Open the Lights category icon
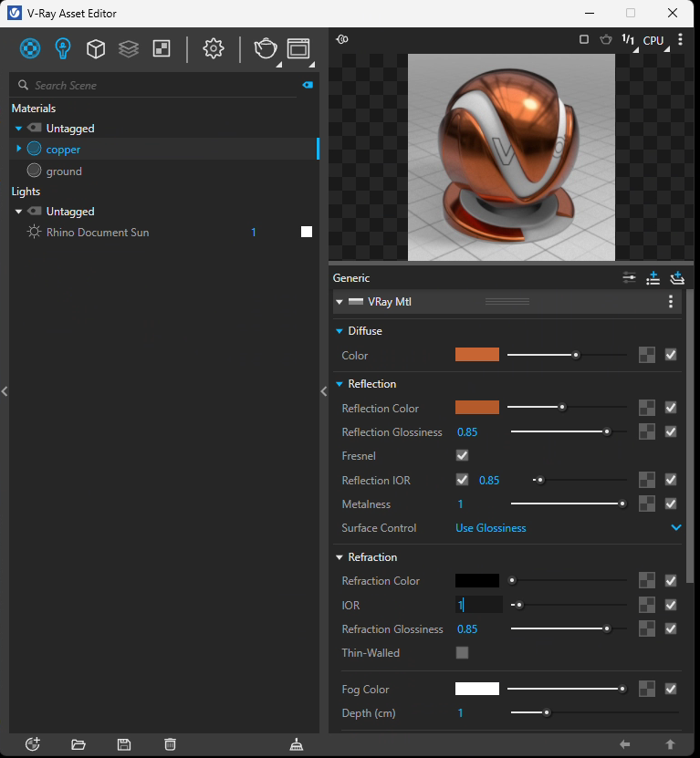The height and width of the screenshot is (758, 700). pos(63,49)
